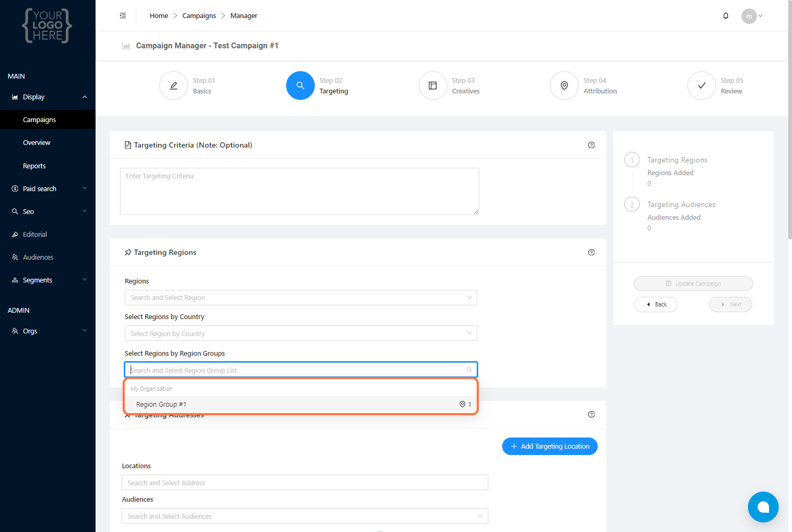Image resolution: width=792 pixels, height=532 pixels.
Task: Open the user avatar account menu
Action: click(751, 16)
